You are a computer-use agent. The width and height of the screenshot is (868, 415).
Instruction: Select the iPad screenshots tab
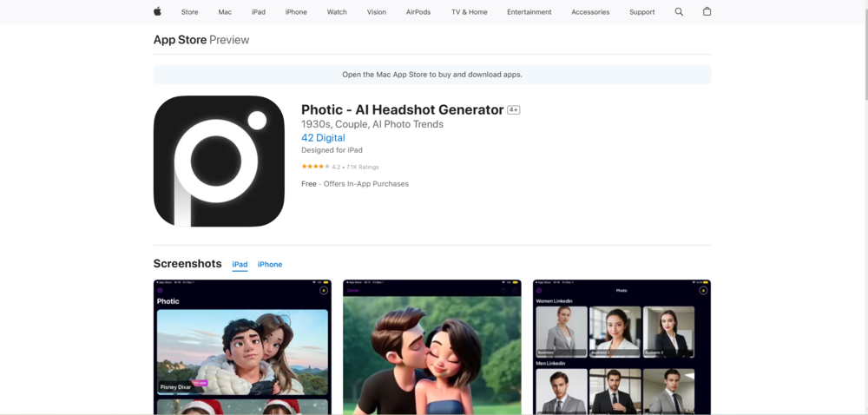(x=240, y=264)
